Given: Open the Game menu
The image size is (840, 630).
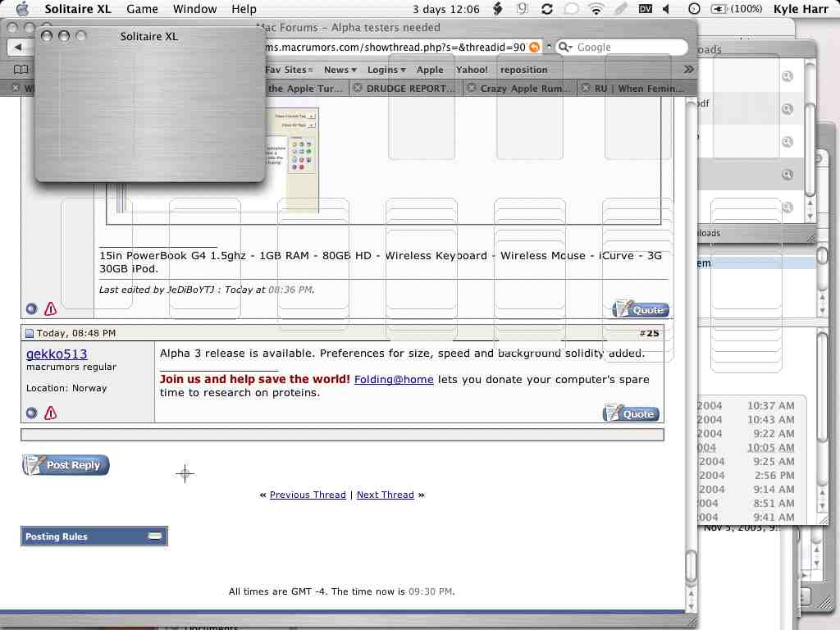Looking at the screenshot, I should (142, 8).
